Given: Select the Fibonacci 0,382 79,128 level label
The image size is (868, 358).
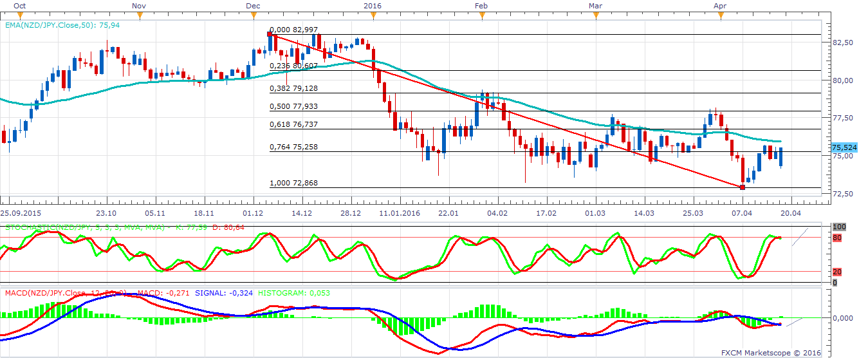Looking at the screenshot, I should (294, 88).
